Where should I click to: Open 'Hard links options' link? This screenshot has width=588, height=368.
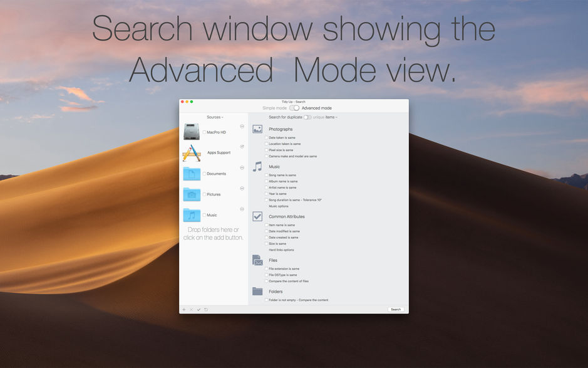(x=281, y=250)
